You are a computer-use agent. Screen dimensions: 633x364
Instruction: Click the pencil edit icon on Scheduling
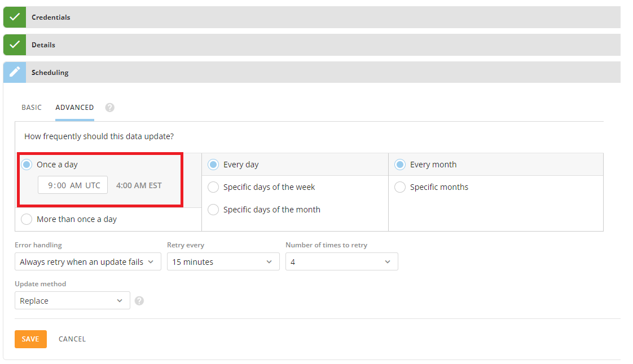(x=14, y=72)
